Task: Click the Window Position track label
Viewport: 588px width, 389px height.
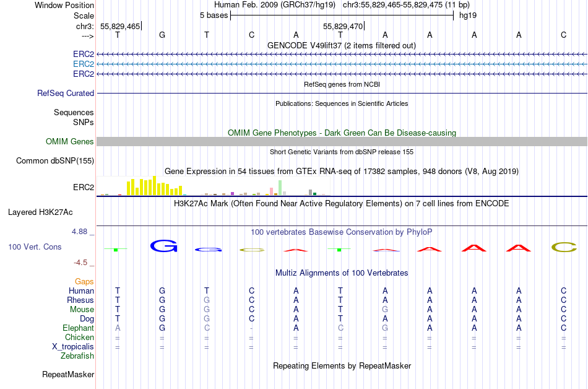Action: (x=64, y=5)
